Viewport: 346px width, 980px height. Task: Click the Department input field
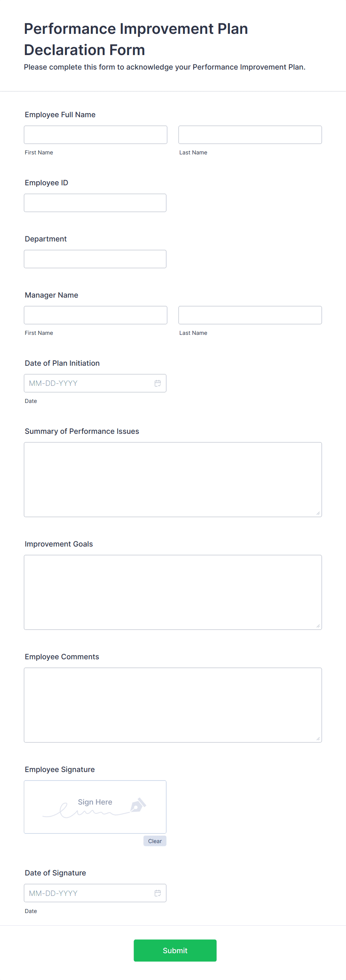click(94, 259)
